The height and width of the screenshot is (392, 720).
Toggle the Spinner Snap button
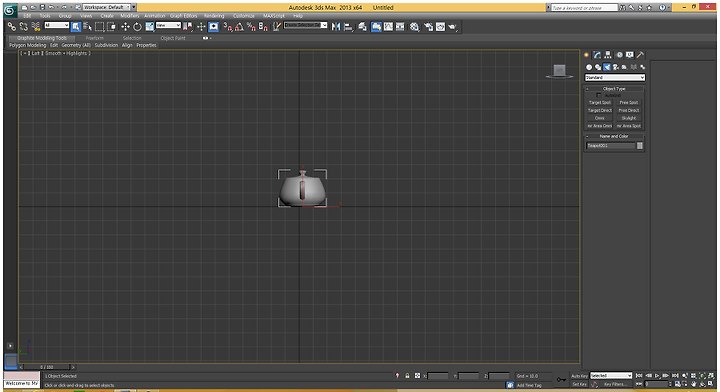(x=263, y=27)
